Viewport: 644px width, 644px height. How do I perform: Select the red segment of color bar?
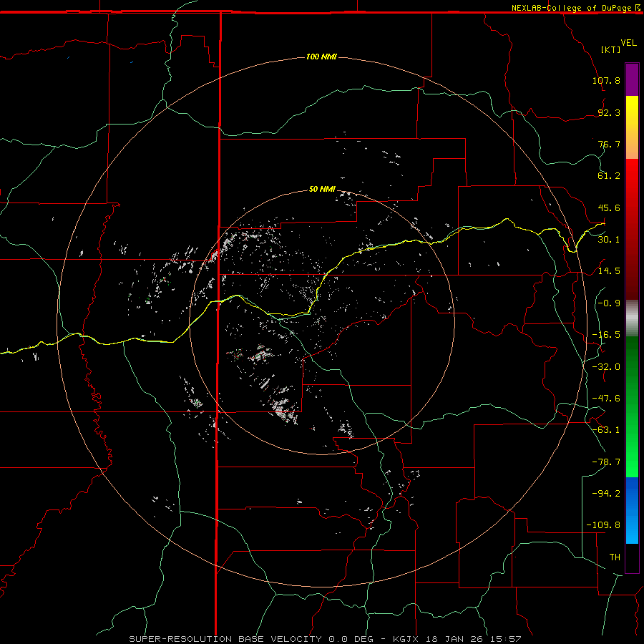point(632,229)
